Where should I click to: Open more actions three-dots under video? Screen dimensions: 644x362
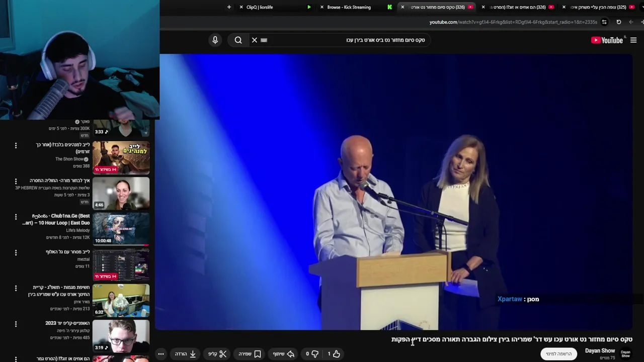coord(161,354)
